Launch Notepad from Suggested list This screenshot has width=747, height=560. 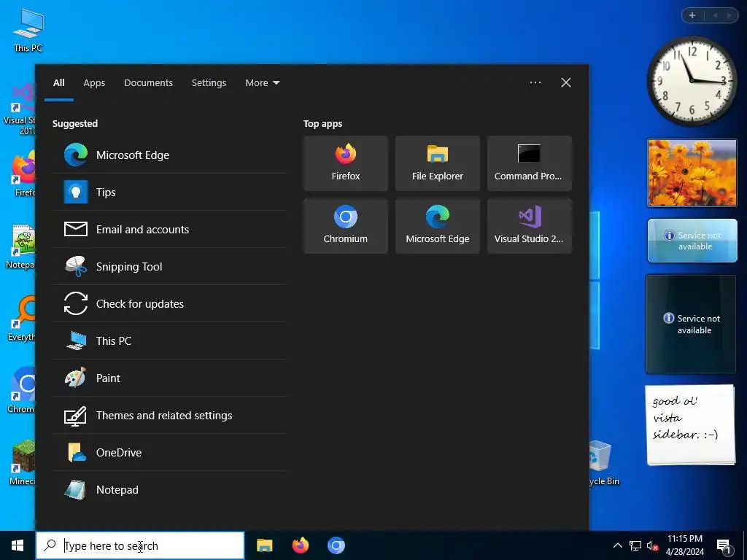169,489
